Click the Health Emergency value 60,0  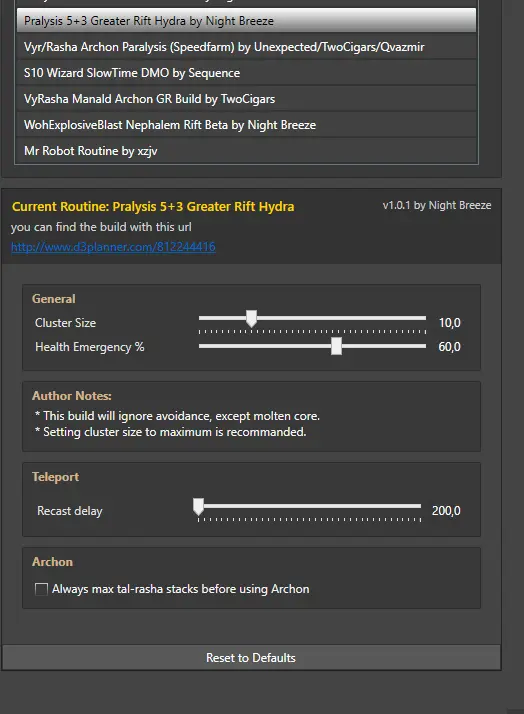449,347
